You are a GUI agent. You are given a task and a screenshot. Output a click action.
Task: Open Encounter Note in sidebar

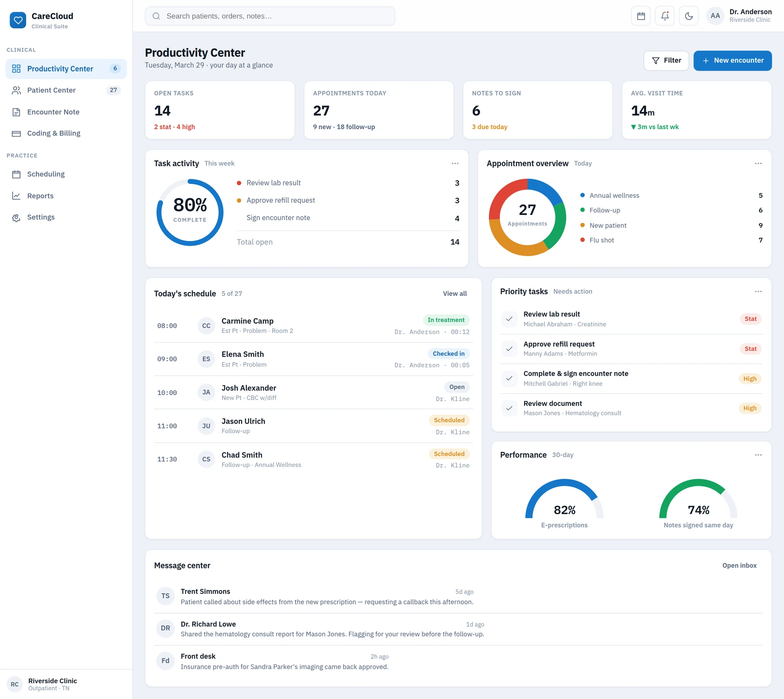click(x=66, y=112)
